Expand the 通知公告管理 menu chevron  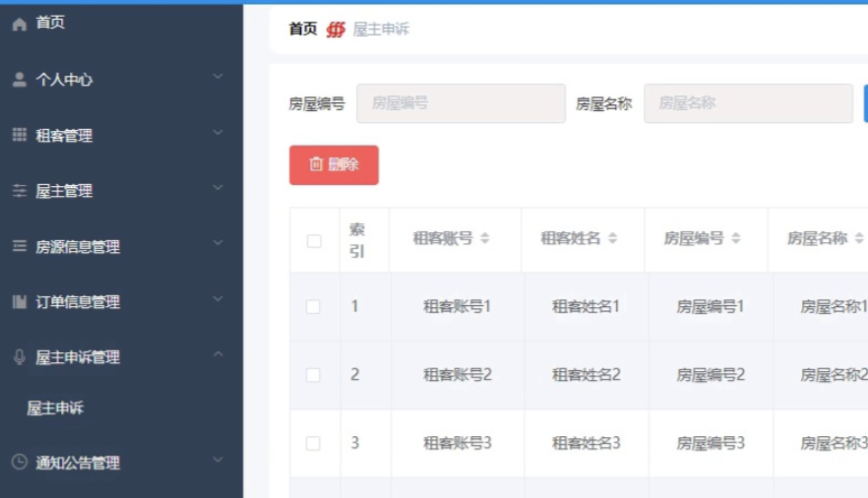point(218,460)
